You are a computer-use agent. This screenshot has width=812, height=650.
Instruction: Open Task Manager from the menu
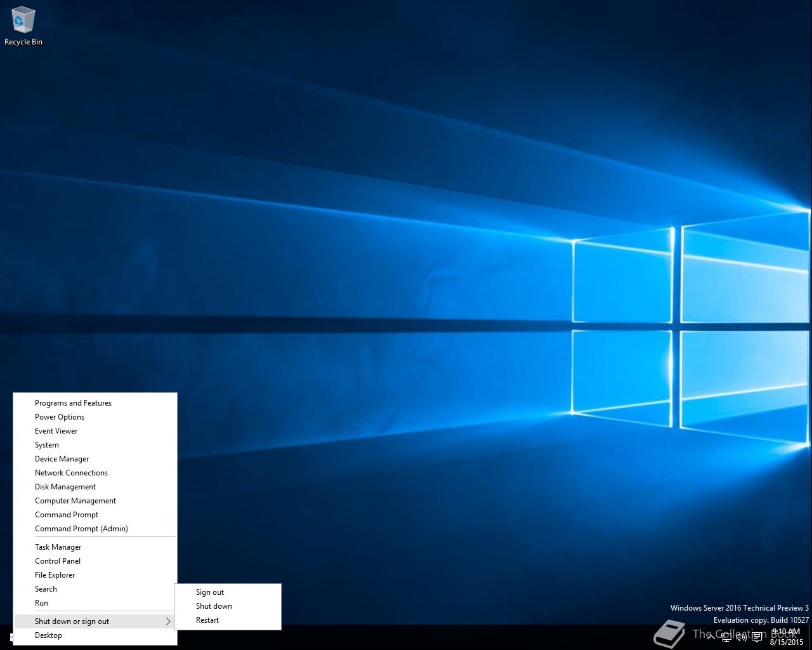[95, 547]
